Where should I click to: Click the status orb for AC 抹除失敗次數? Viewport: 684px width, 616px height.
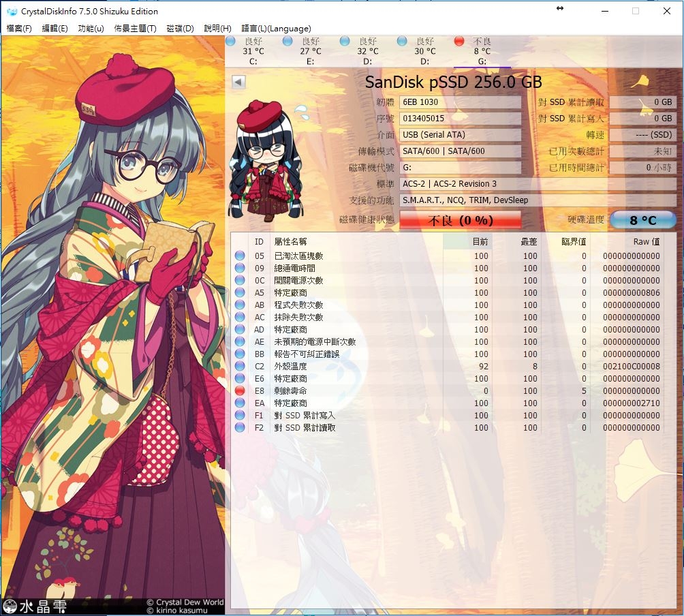[x=240, y=317]
